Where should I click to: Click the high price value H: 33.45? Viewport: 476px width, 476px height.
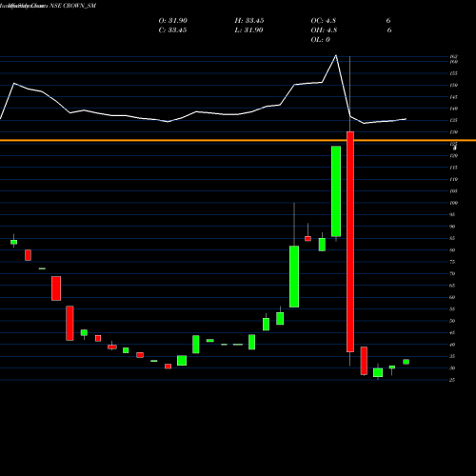249,21
